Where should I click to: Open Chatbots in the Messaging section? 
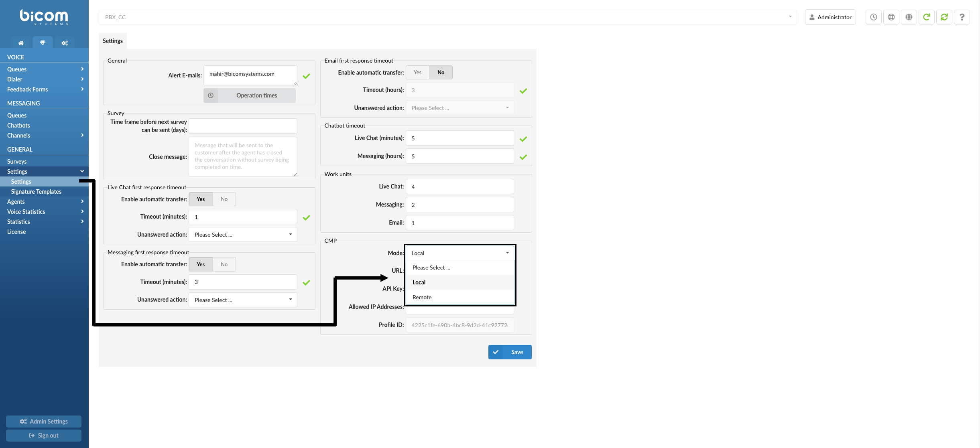[x=18, y=126]
